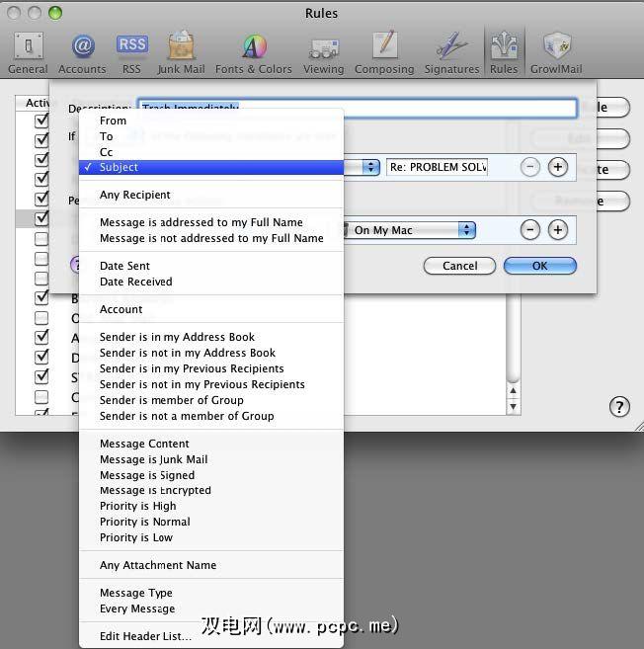
Task: Open General preferences pane
Action: click(x=28, y=52)
